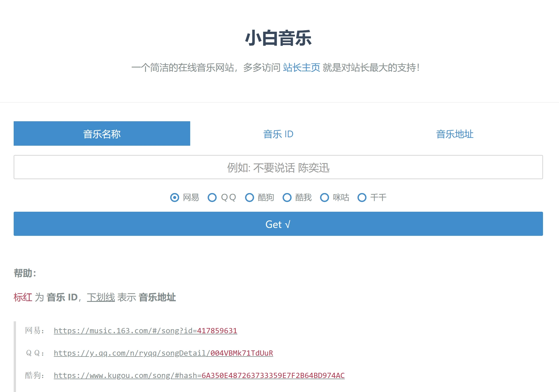Click the song search input field
Image resolution: width=559 pixels, height=392 pixels.
[278, 167]
